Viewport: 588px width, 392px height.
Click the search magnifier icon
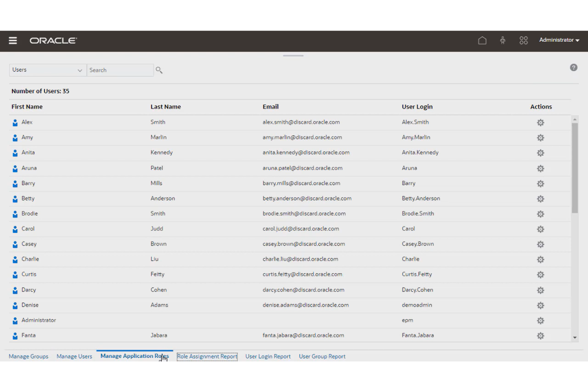(159, 70)
